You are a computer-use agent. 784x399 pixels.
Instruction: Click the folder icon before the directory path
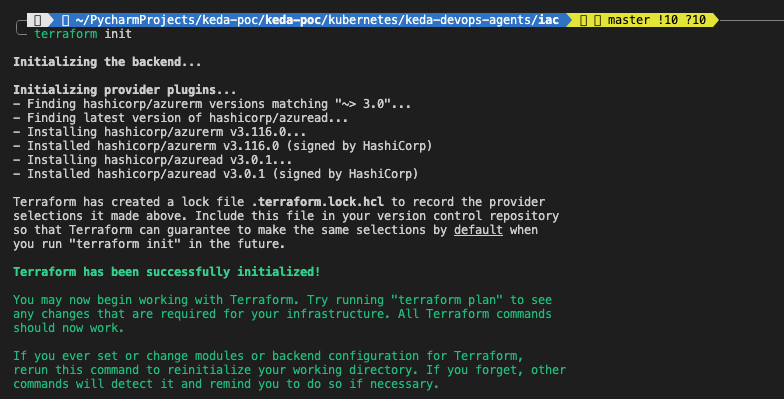pyautogui.click(x=65, y=20)
